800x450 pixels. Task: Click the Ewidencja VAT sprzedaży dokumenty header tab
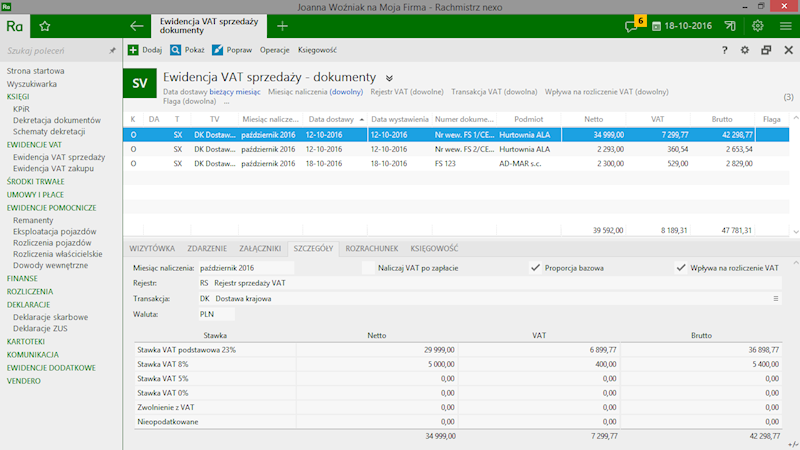209,26
